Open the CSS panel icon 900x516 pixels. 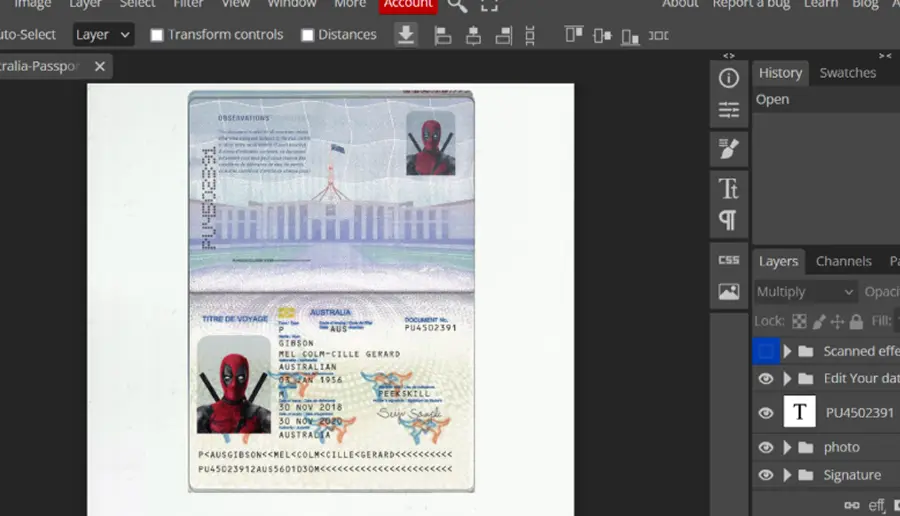[728, 260]
